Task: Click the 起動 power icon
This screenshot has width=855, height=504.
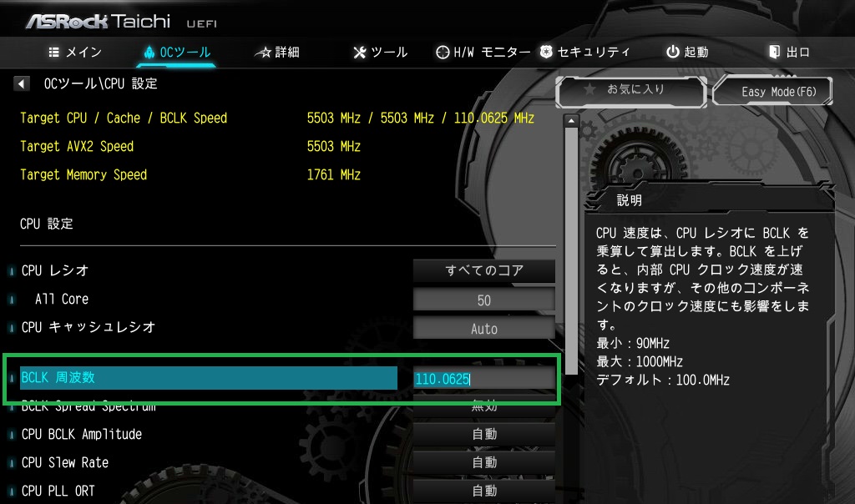Action: pyautogui.click(x=672, y=52)
